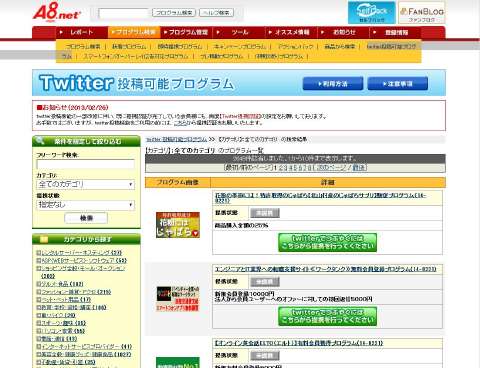This screenshot has height=368, width=480.
Task: Open the お知らせ menu
Action: [343, 32]
